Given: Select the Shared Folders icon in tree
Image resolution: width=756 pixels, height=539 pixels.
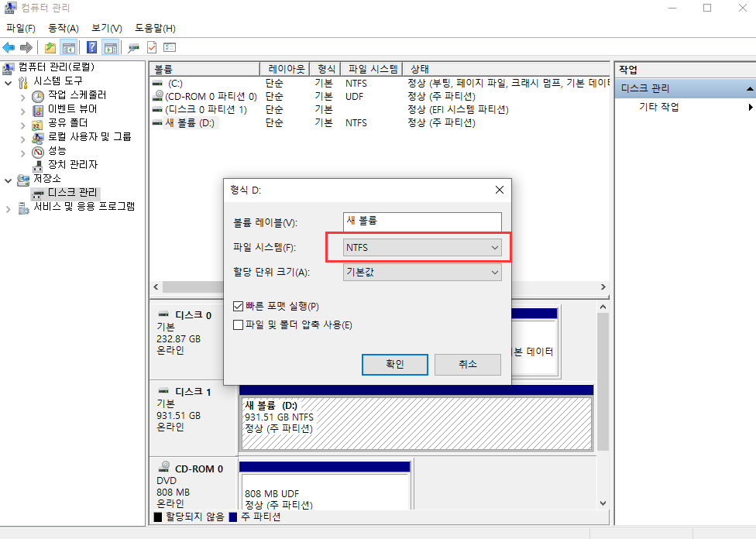Looking at the screenshot, I should [38, 125].
